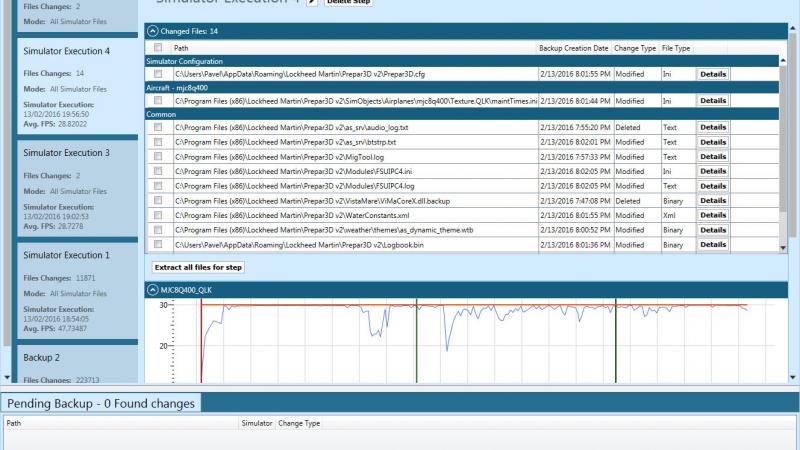Check the Prepar3D.cfg file row

(158, 74)
